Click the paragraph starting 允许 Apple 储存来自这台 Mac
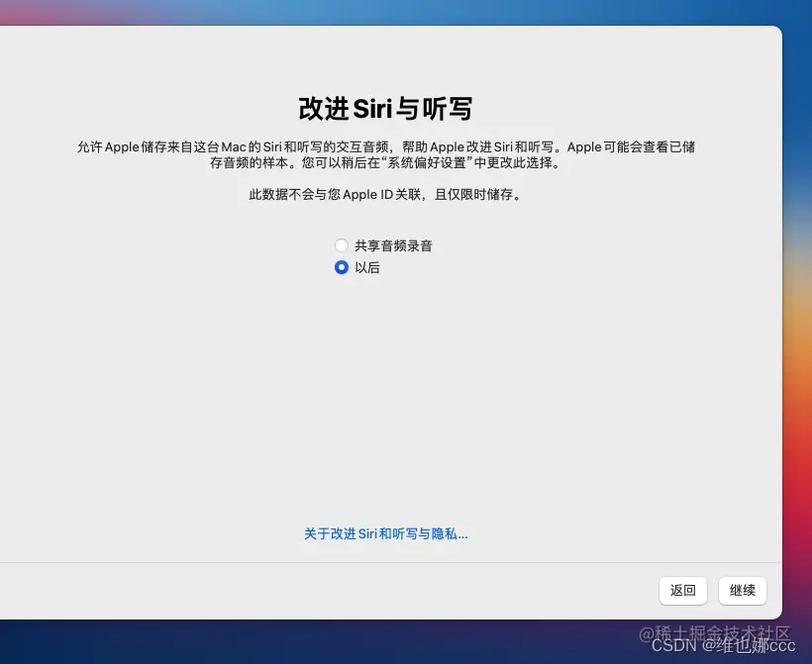This screenshot has height=664, width=812. coord(386,154)
